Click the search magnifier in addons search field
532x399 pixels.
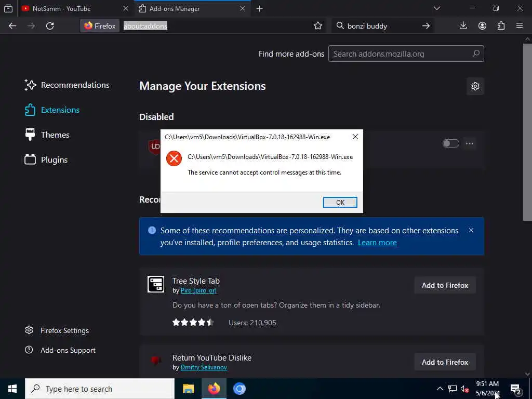[476, 54]
